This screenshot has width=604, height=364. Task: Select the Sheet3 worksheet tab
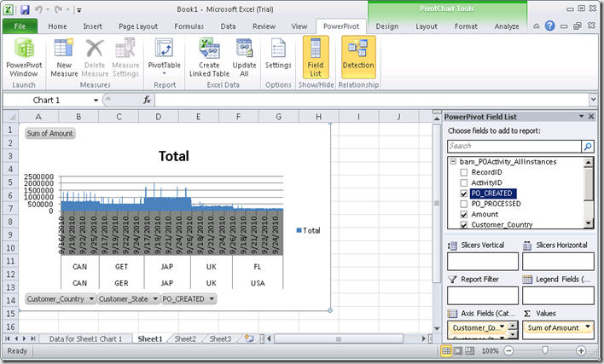tap(220, 339)
